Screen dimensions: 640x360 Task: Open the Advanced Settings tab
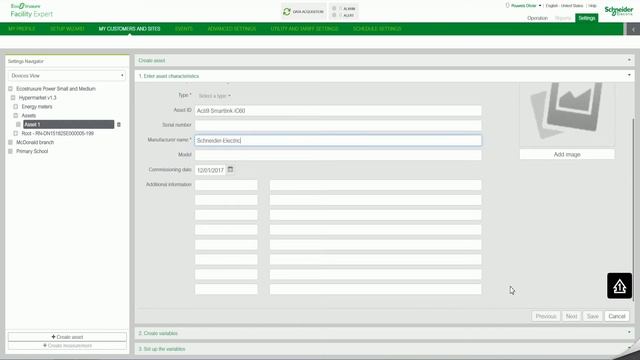coord(231,29)
